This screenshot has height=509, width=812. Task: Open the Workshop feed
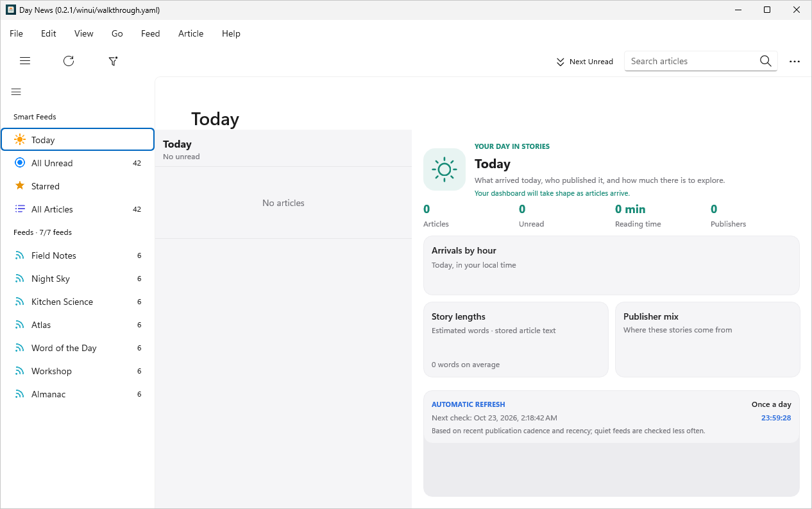pos(78,371)
